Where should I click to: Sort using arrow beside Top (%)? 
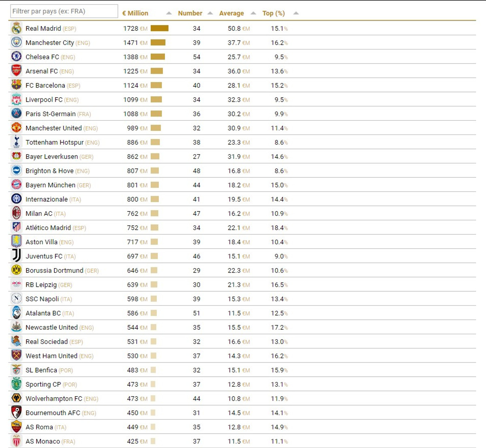(296, 13)
